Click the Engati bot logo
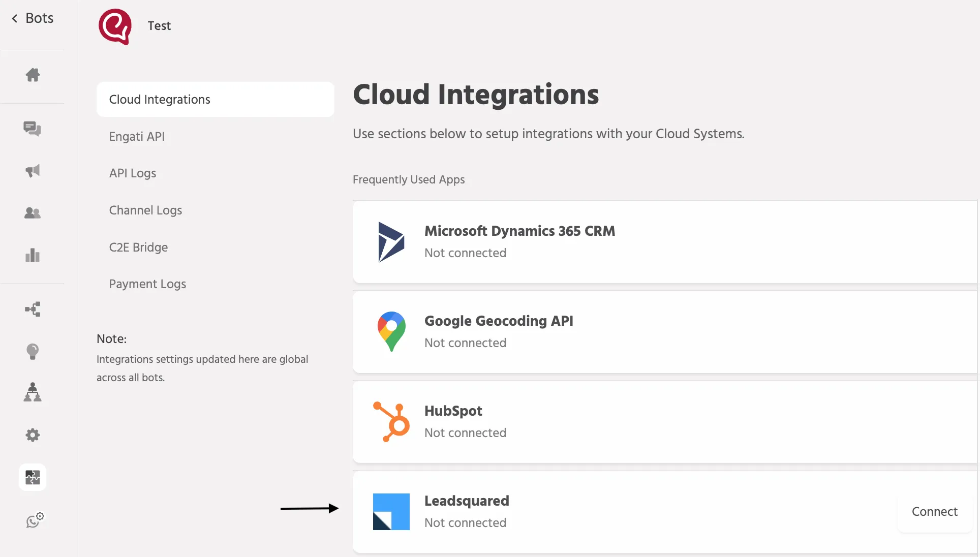The height and width of the screenshot is (557, 980). click(115, 26)
